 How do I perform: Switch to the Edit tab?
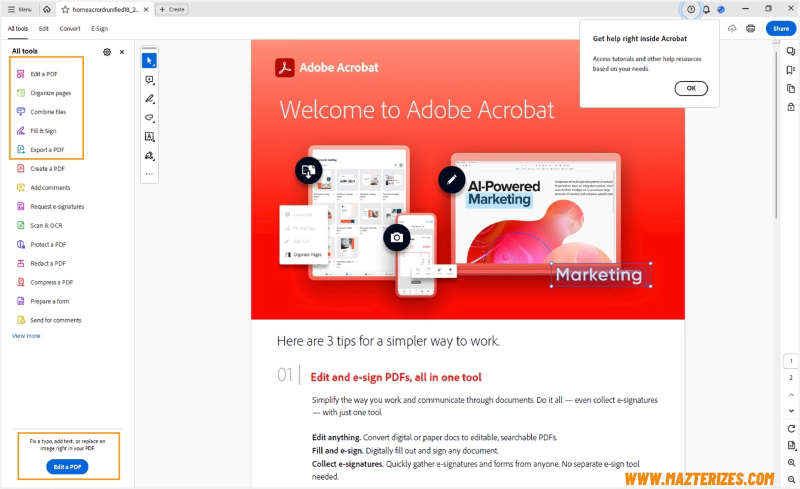[x=44, y=29]
